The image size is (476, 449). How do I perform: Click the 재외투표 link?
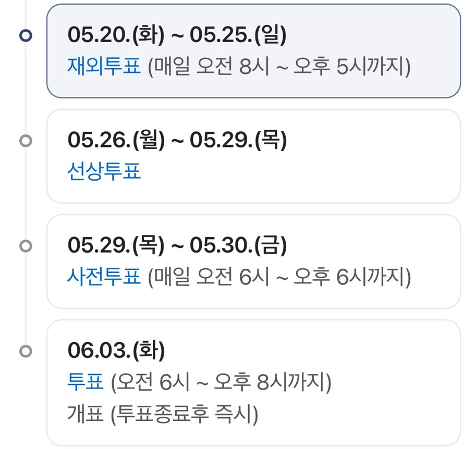pyautogui.click(x=104, y=66)
